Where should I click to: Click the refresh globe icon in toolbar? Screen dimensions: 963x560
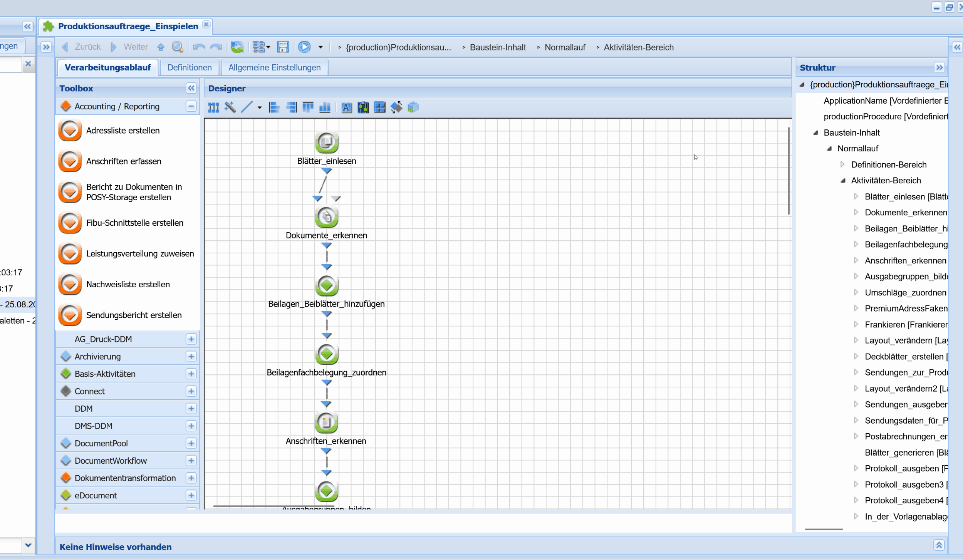coord(237,47)
